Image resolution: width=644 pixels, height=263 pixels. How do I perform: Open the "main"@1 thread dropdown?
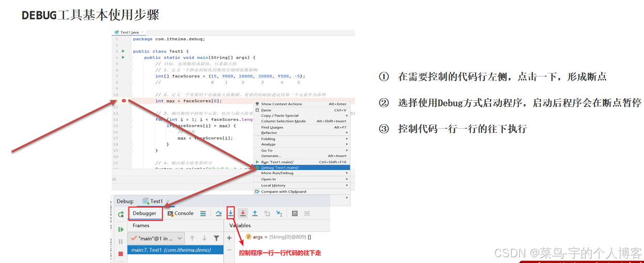(156, 238)
